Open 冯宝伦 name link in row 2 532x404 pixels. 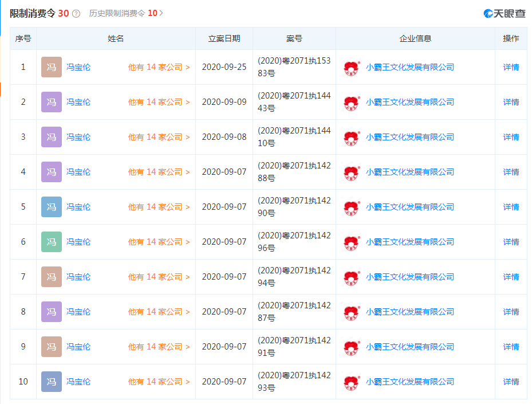tap(78, 102)
